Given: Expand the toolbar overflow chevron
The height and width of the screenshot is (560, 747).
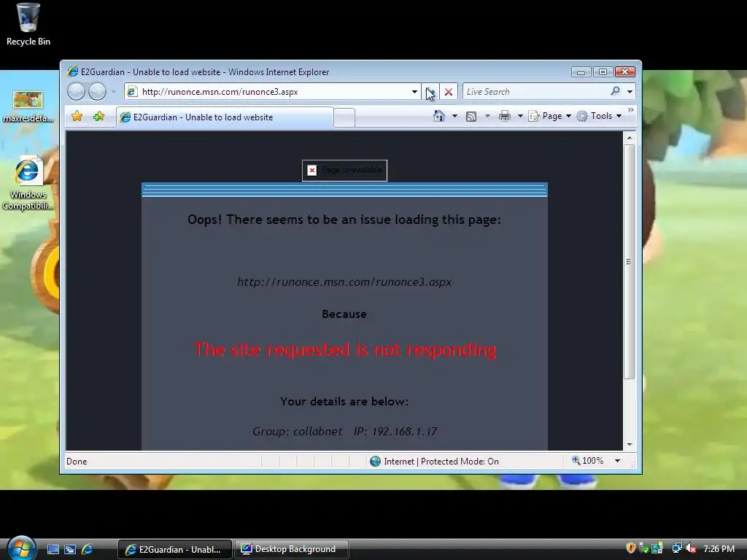Looking at the screenshot, I should 631,110.
